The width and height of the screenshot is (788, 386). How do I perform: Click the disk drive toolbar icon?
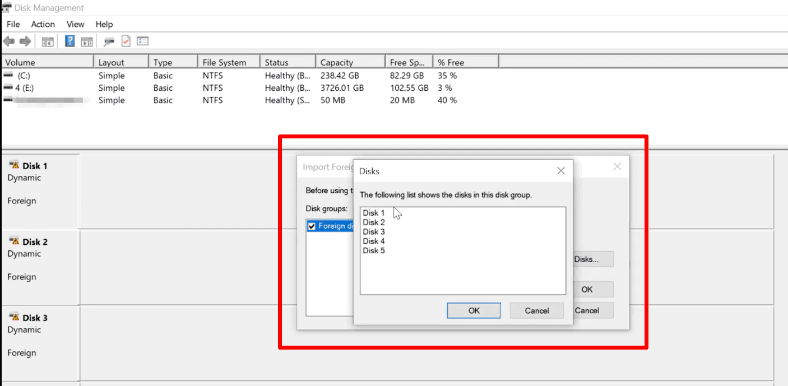pos(109,41)
